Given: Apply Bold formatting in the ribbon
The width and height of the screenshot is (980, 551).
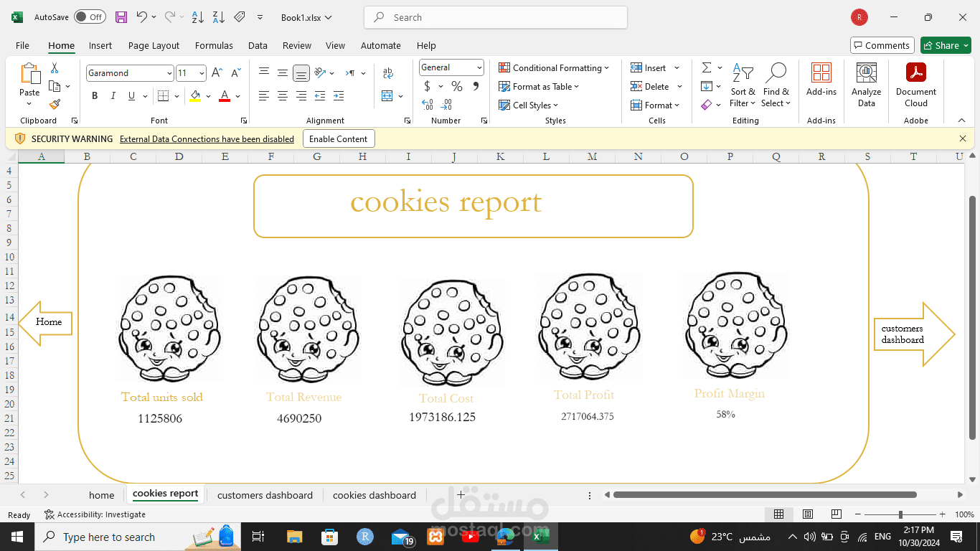Looking at the screenshot, I should pyautogui.click(x=95, y=95).
